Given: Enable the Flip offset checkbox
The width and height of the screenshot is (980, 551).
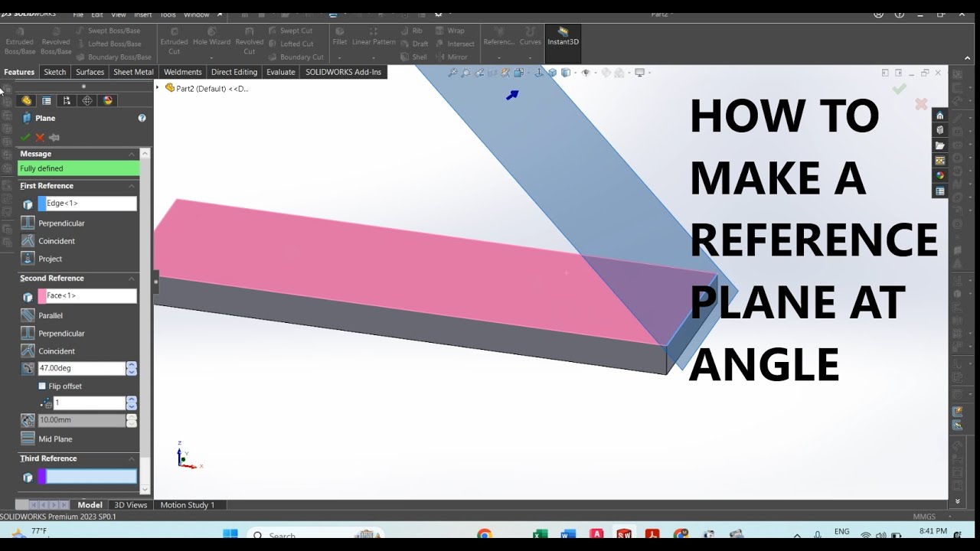Looking at the screenshot, I should (42, 386).
